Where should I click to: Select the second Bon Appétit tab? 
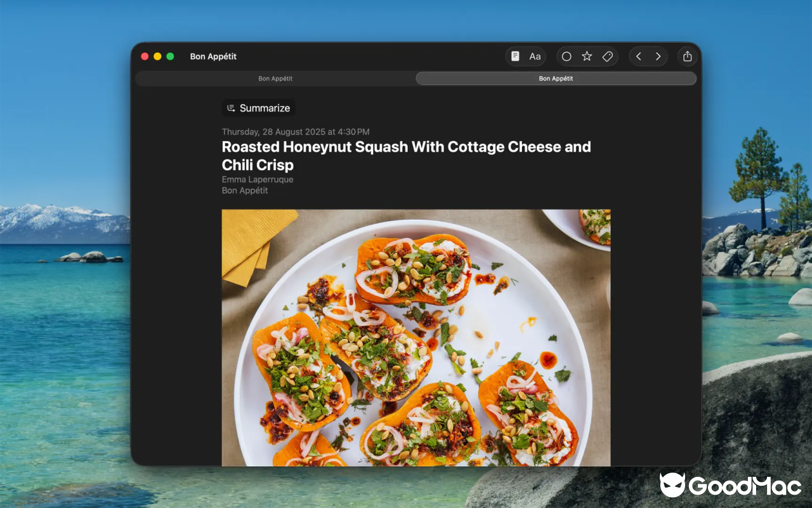click(x=556, y=78)
